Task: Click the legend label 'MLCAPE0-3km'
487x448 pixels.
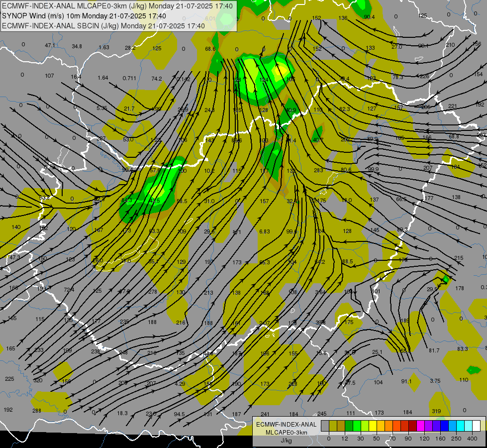Action: coord(287,433)
